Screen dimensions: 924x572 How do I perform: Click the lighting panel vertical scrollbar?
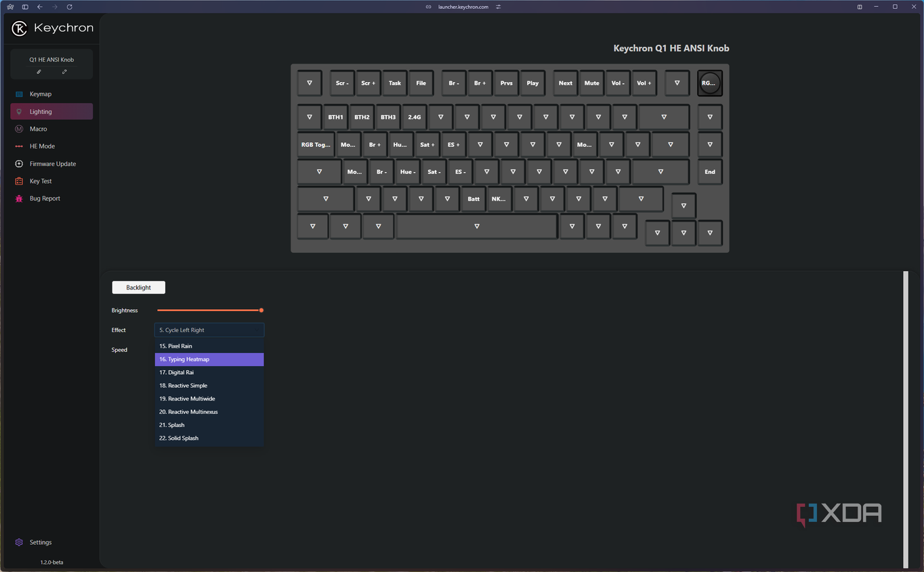click(x=906, y=419)
